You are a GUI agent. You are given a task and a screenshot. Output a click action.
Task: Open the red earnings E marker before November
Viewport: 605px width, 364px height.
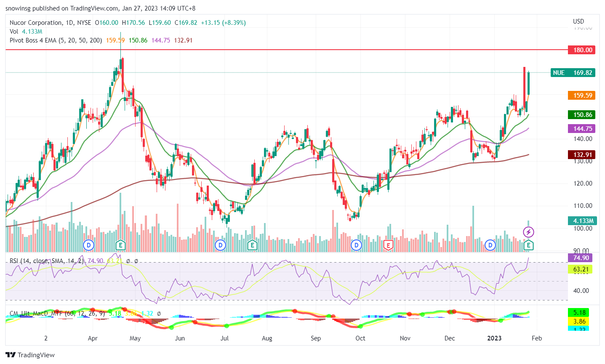point(388,245)
